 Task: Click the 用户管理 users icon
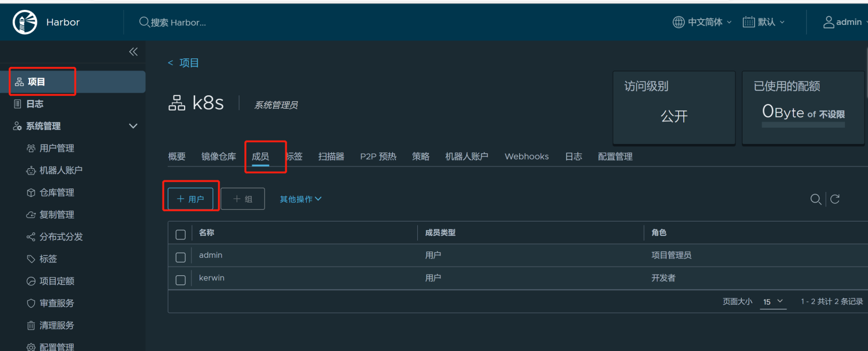31,149
